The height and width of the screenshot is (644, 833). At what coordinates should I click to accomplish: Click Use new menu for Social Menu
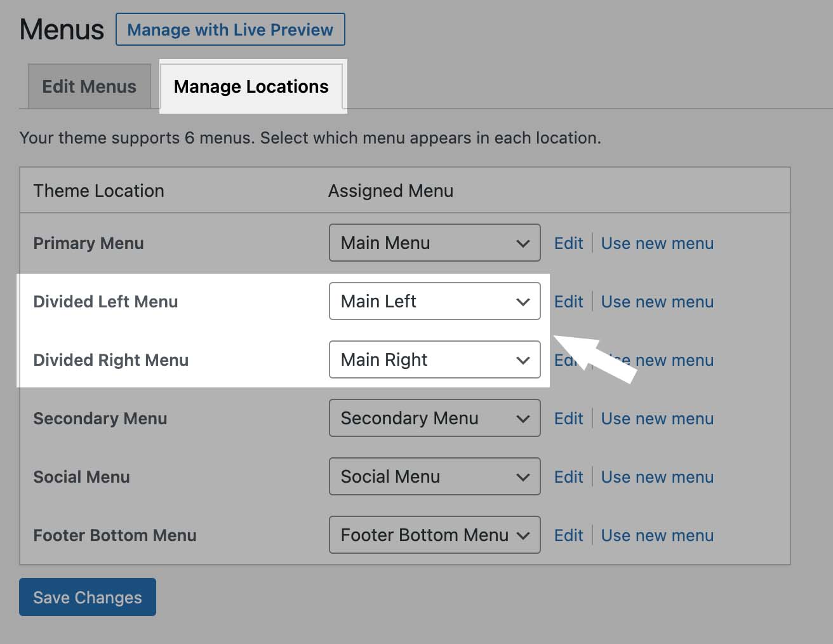[657, 476]
